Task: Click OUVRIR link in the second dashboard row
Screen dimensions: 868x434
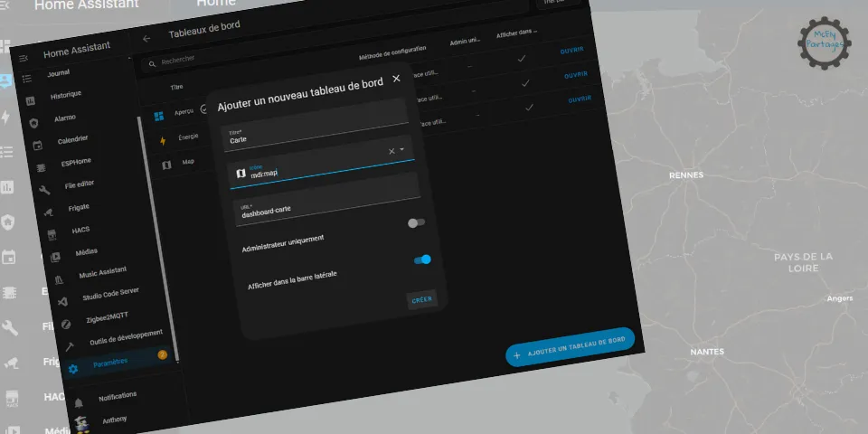Action: click(x=576, y=75)
